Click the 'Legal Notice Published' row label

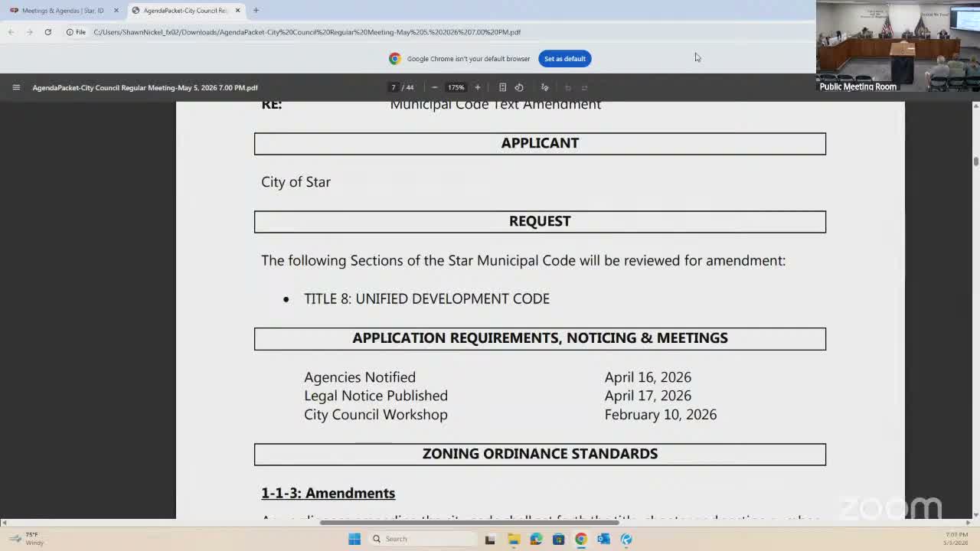(x=376, y=396)
